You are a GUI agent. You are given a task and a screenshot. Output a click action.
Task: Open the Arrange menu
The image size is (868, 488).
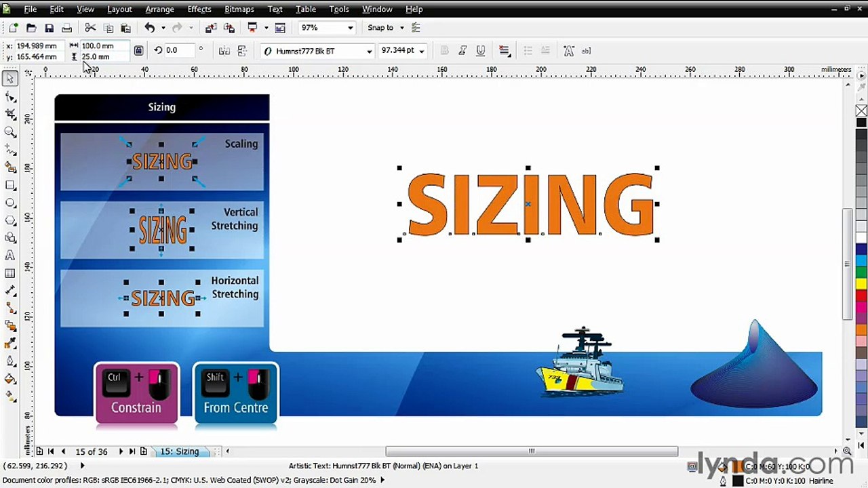[160, 9]
